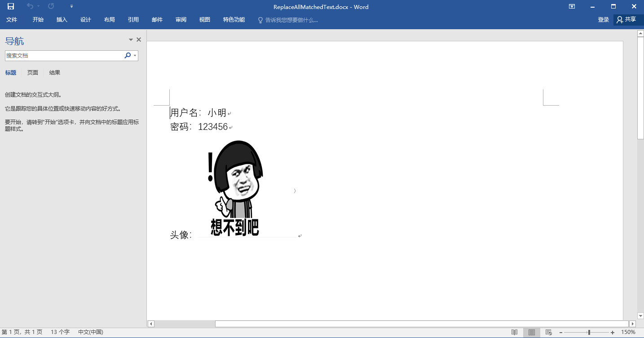Switch to the 审阅 ribbon tab
644x338 pixels.
(x=181, y=19)
